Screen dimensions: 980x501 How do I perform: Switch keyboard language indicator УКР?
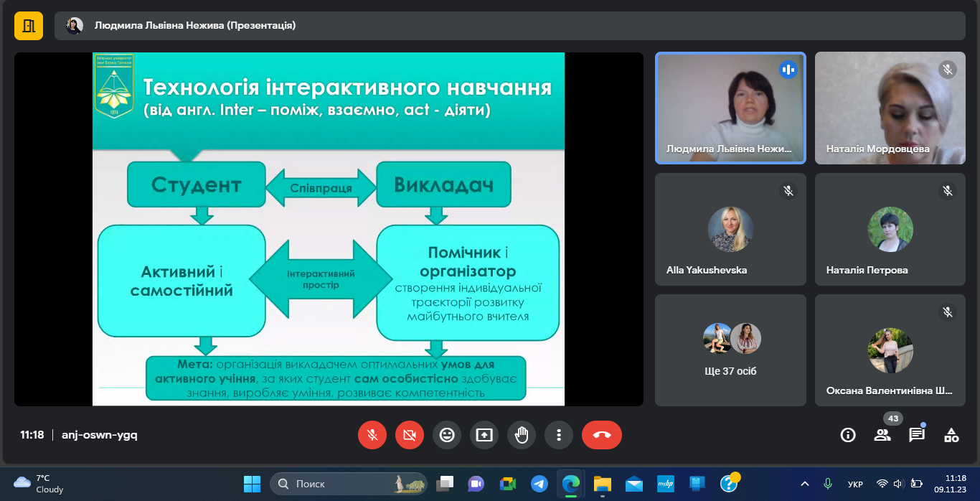(855, 484)
